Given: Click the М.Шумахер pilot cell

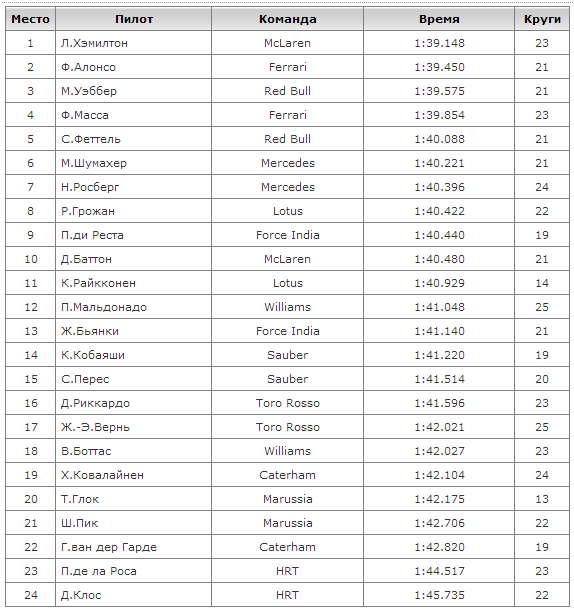Looking at the screenshot, I should pyautogui.click(x=134, y=163).
